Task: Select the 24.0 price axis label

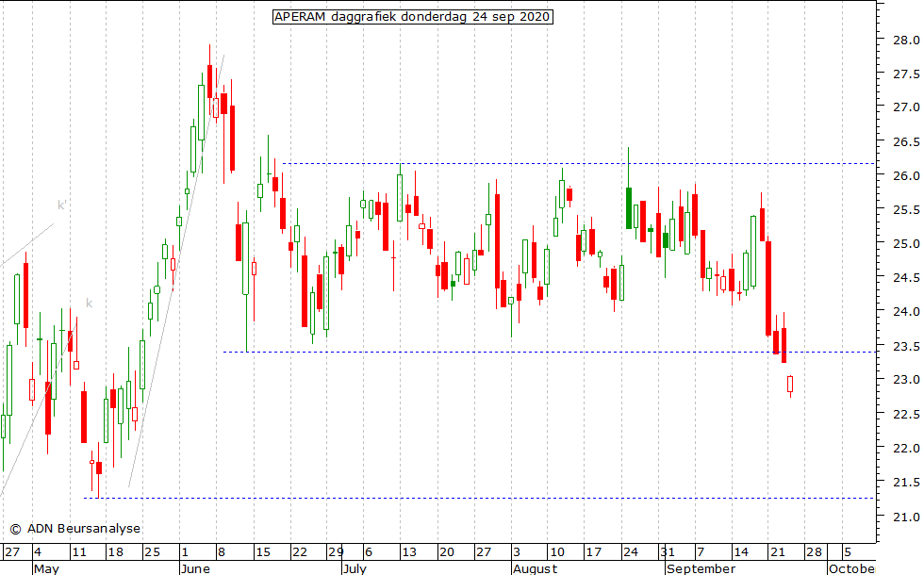Action: click(x=906, y=311)
